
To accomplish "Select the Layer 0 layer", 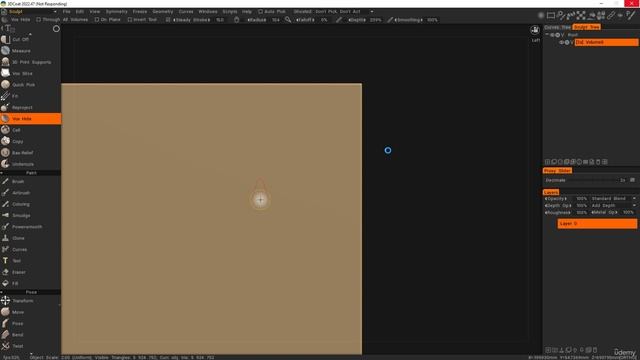I will pos(597,224).
